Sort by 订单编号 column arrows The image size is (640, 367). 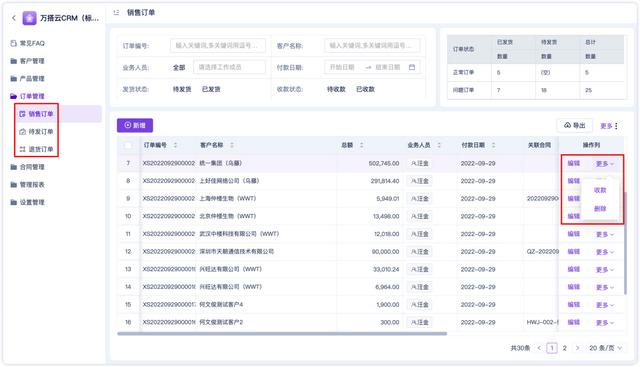(x=176, y=145)
